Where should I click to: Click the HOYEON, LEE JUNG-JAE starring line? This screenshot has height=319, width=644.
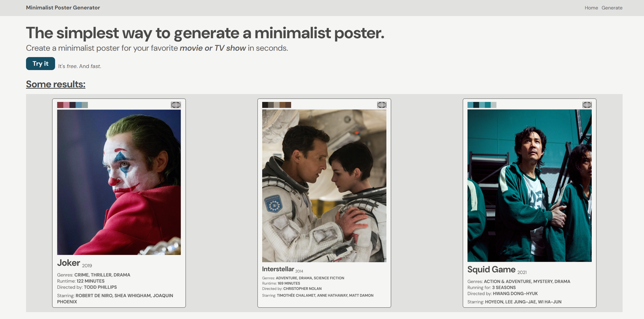click(514, 302)
